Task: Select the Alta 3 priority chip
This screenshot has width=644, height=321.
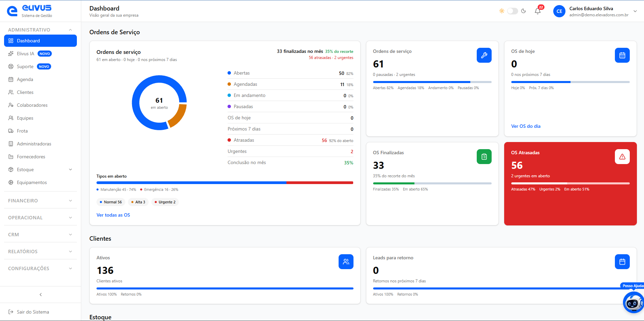Action: [x=138, y=202]
